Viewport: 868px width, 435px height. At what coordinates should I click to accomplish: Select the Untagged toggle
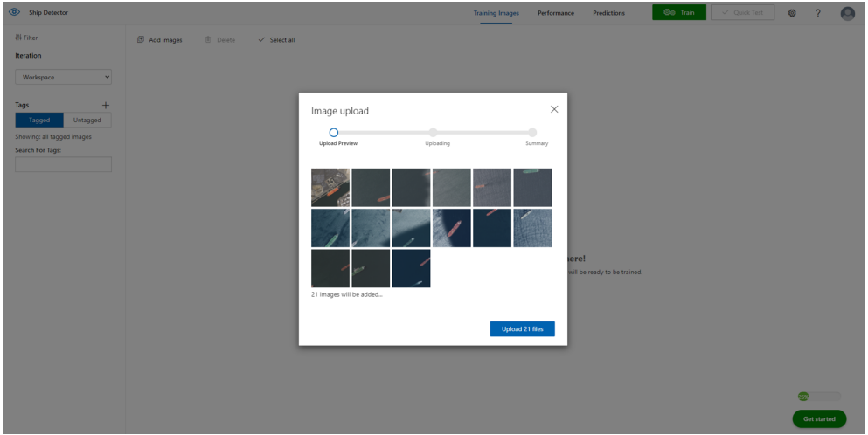[87, 120]
